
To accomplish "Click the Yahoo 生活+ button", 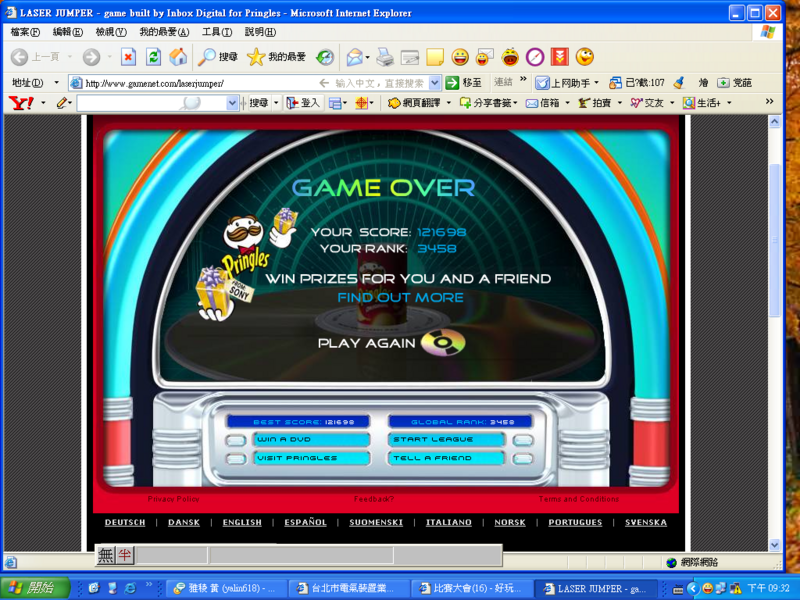I will point(702,103).
